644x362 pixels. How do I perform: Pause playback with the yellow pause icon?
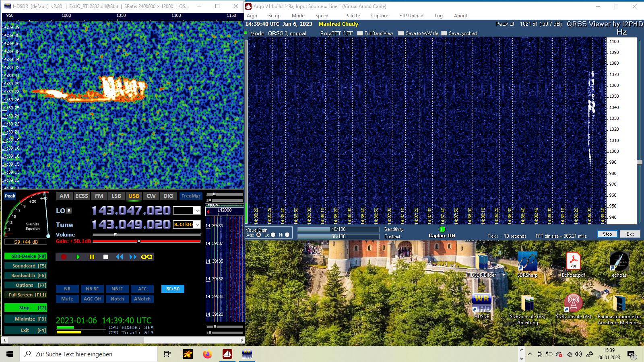(92, 257)
